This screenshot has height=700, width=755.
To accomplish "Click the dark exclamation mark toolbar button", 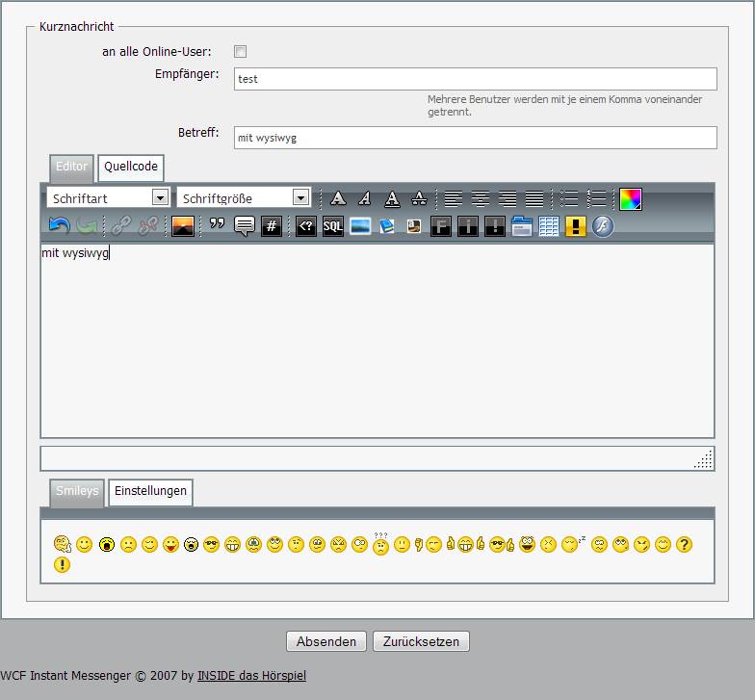I will (495, 225).
